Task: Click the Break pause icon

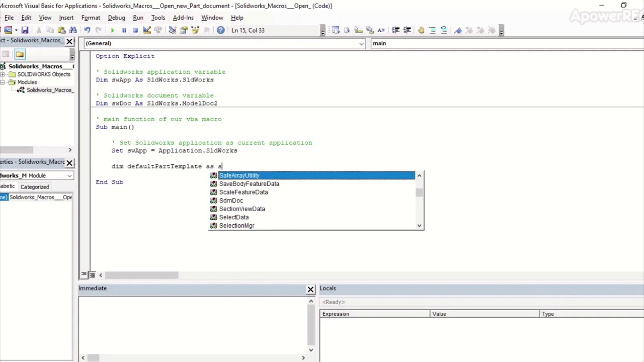Action: 124,30
